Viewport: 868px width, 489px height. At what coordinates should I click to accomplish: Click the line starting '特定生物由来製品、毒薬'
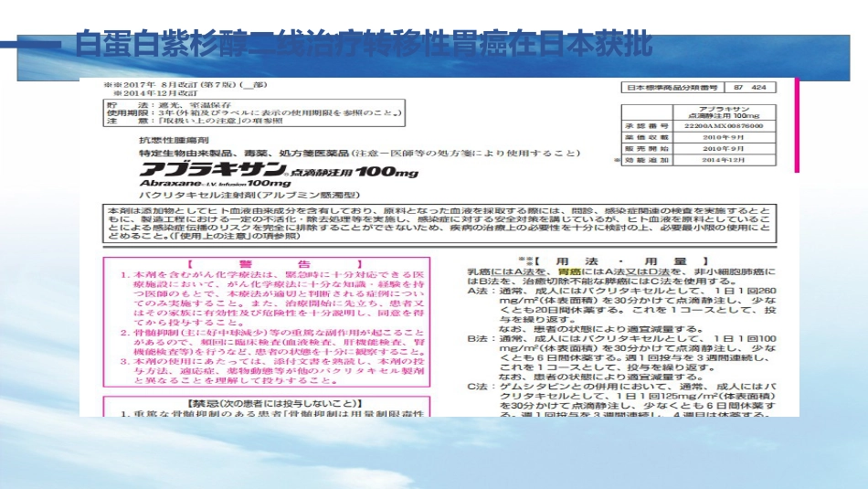359,153
